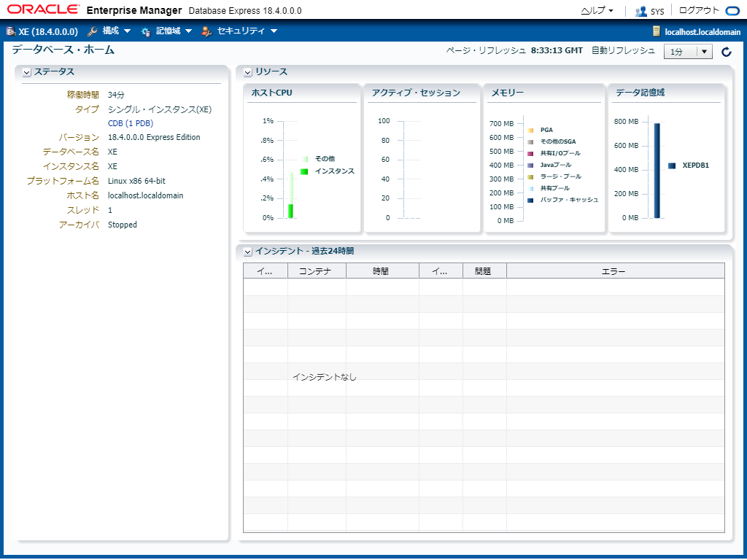The height and width of the screenshot is (560, 747).
Task: Click the XEPDB1 data storage bar
Action: coord(657,171)
